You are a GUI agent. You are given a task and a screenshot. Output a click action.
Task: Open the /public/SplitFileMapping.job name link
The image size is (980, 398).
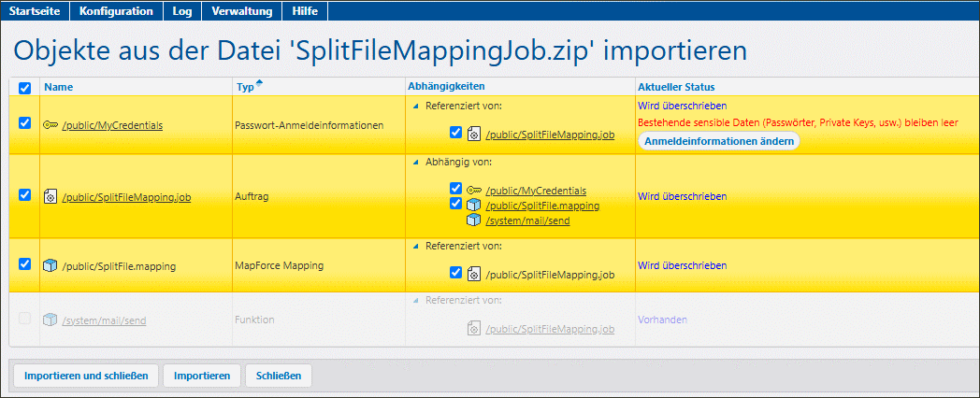tap(126, 196)
